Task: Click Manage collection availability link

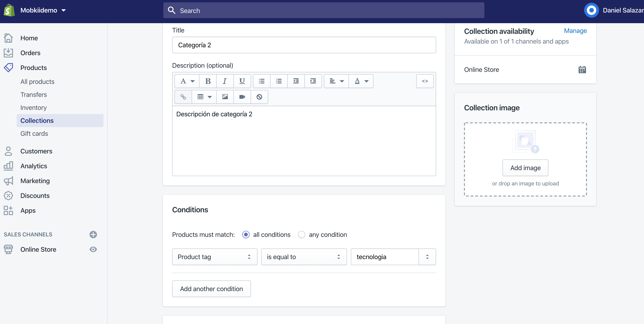Action: 576,31
